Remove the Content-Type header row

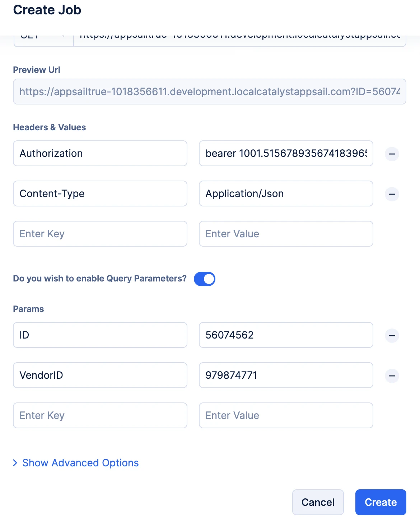(x=392, y=194)
